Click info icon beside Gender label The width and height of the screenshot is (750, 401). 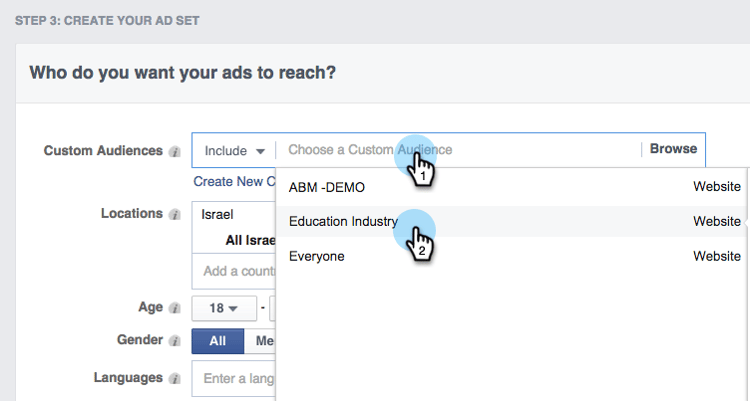[x=175, y=341]
